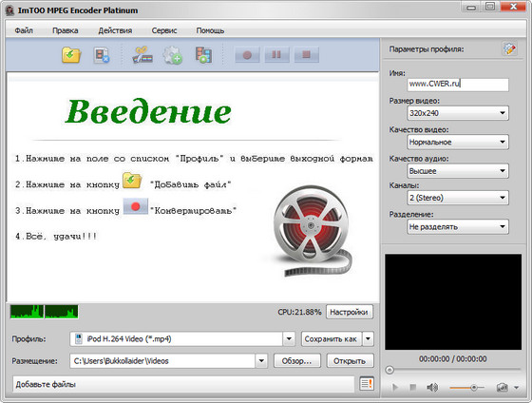Click the Add Output film strip icon
This screenshot has width=532, height=403.
click(x=203, y=55)
